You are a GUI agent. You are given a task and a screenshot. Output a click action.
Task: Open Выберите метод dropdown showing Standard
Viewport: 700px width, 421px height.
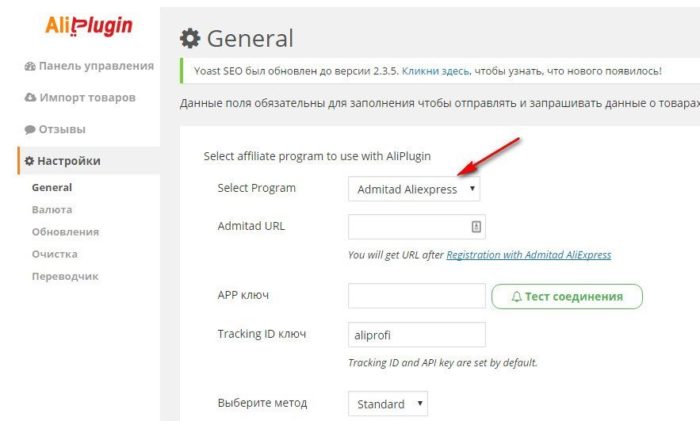coord(388,404)
